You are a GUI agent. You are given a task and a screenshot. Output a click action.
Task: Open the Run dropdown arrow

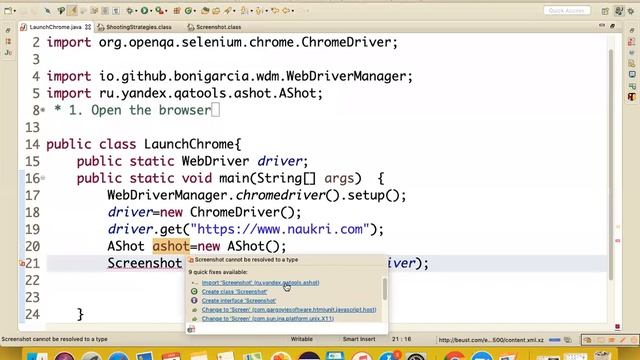151,11
